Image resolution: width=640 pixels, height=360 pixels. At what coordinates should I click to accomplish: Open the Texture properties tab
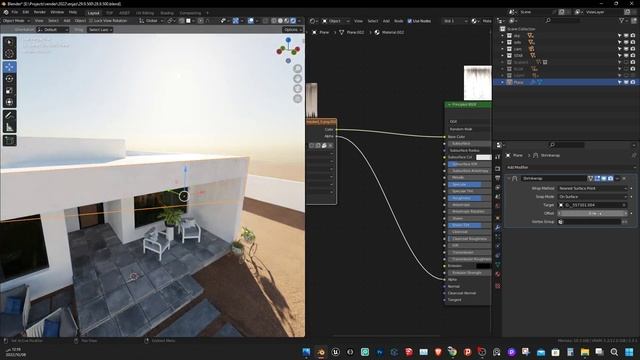point(498,286)
